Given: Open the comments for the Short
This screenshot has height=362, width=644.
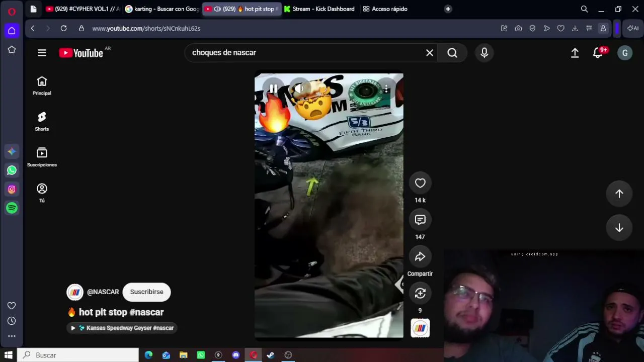Looking at the screenshot, I should pos(420,220).
